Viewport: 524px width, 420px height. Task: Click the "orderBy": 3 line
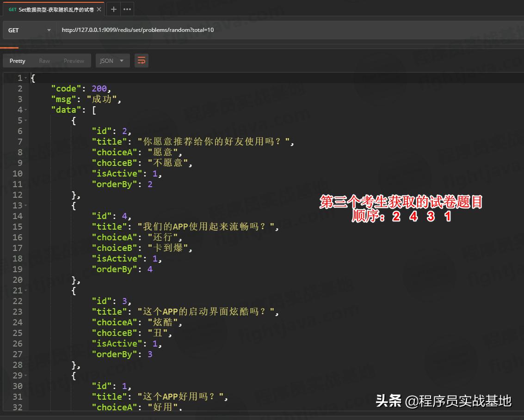point(122,354)
